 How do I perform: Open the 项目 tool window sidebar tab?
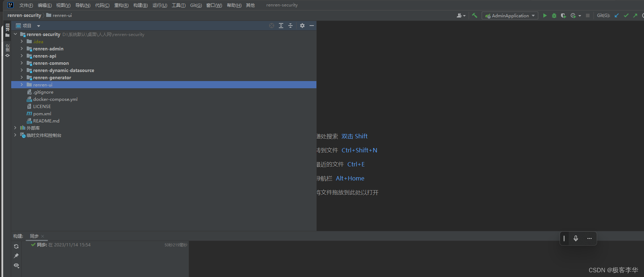7,30
